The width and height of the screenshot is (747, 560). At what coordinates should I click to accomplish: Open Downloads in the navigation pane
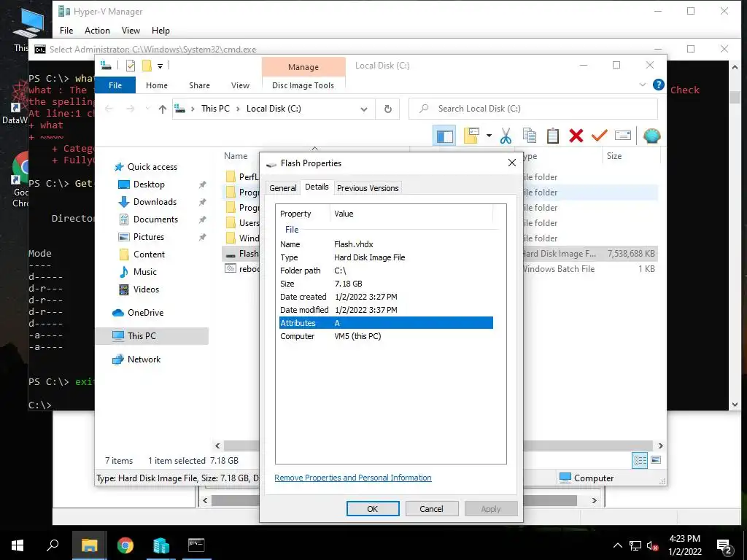155,202
